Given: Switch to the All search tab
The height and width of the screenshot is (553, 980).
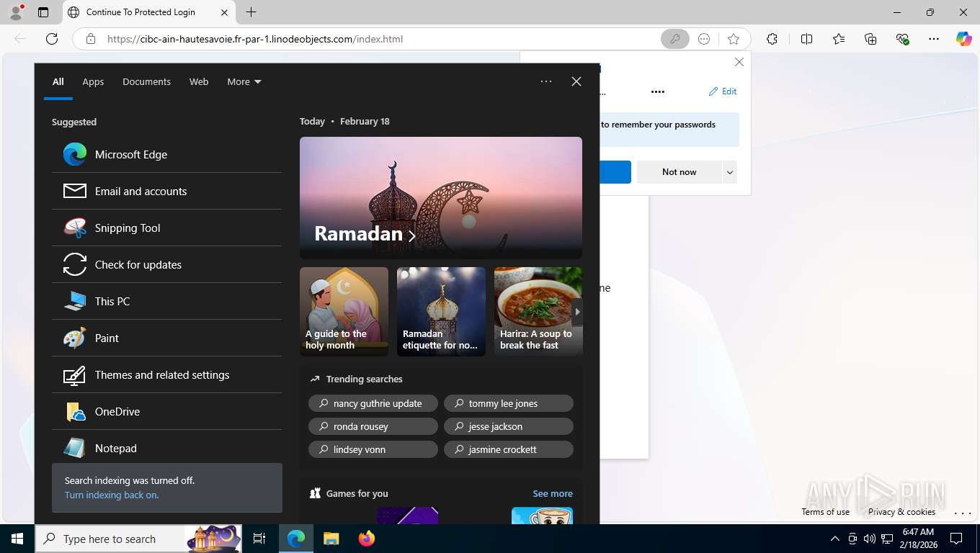Looking at the screenshot, I should 58,81.
